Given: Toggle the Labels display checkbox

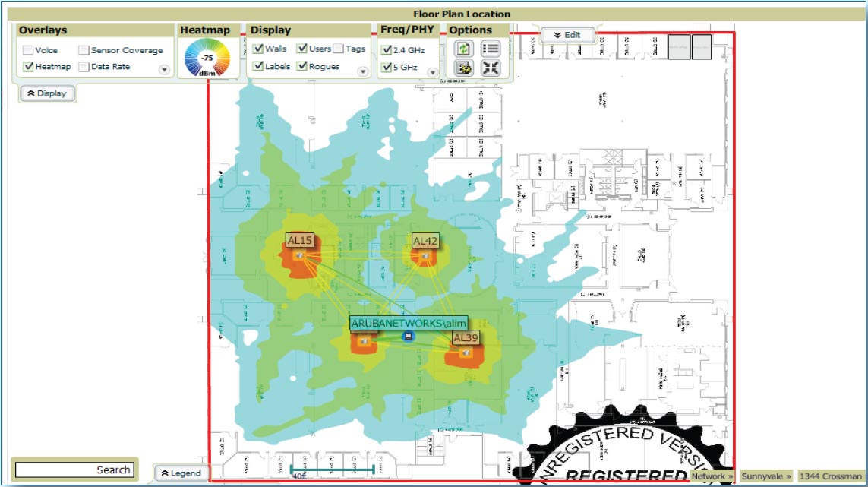Looking at the screenshot, I should pos(257,66).
